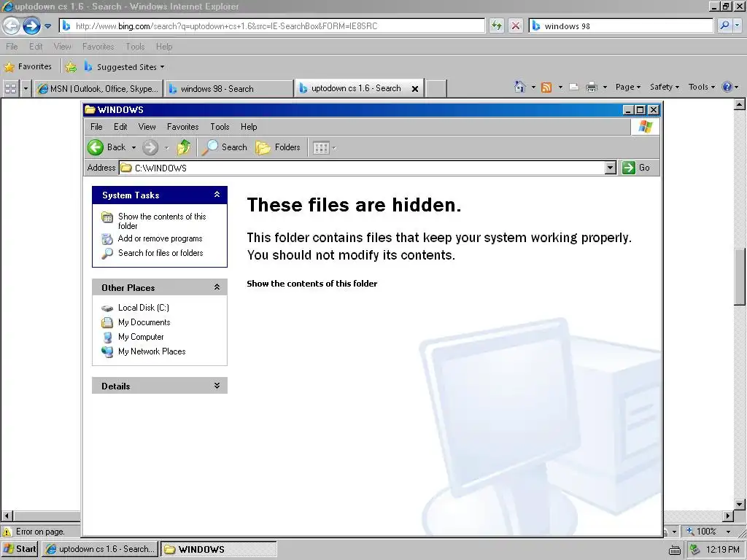Collapse the System Tasks panel
Image resolution: width=747 pixels, height=560 pixels.
pos(217,195)
